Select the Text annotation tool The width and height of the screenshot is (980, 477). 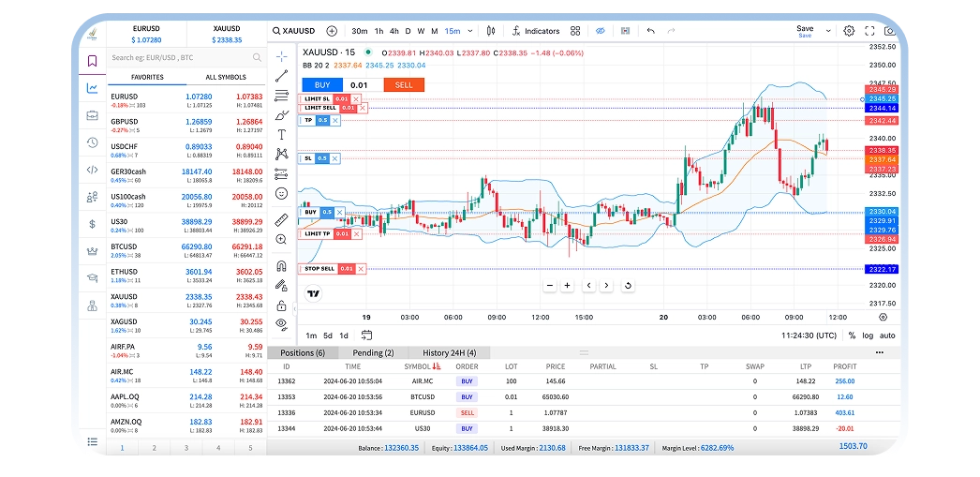pyautogui.click(x=281, y=134)
